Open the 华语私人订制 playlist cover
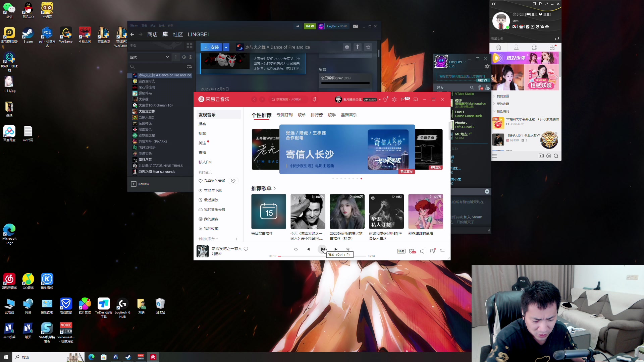 386,212
